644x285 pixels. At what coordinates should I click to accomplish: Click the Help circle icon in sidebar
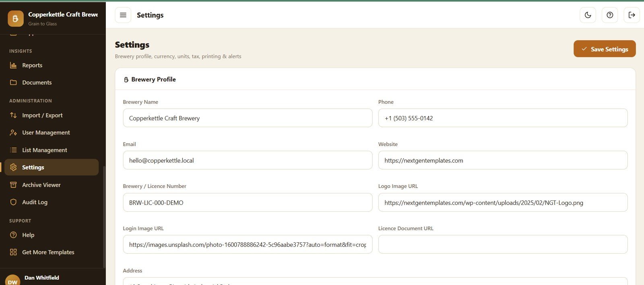click(13, 235)
